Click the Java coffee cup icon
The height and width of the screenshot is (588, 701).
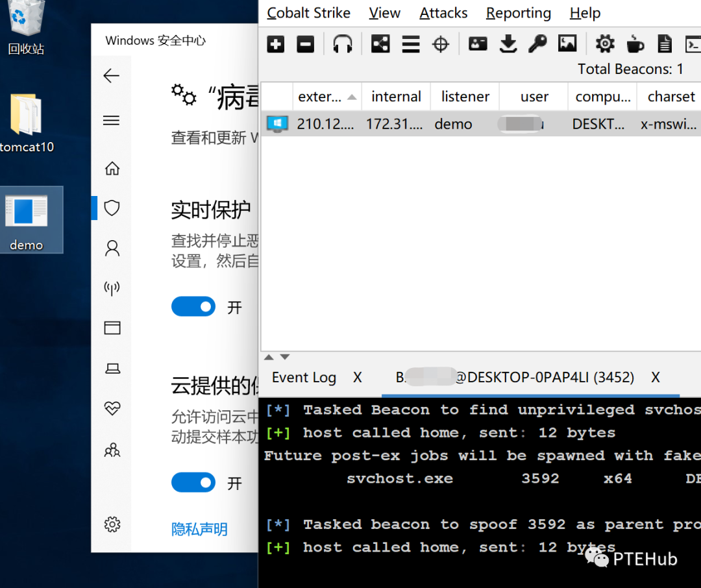click(x=635, y=44)
